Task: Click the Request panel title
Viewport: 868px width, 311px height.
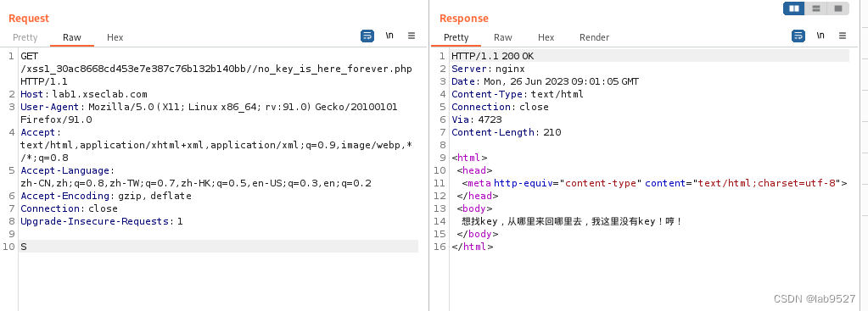Action: (29, 19)
